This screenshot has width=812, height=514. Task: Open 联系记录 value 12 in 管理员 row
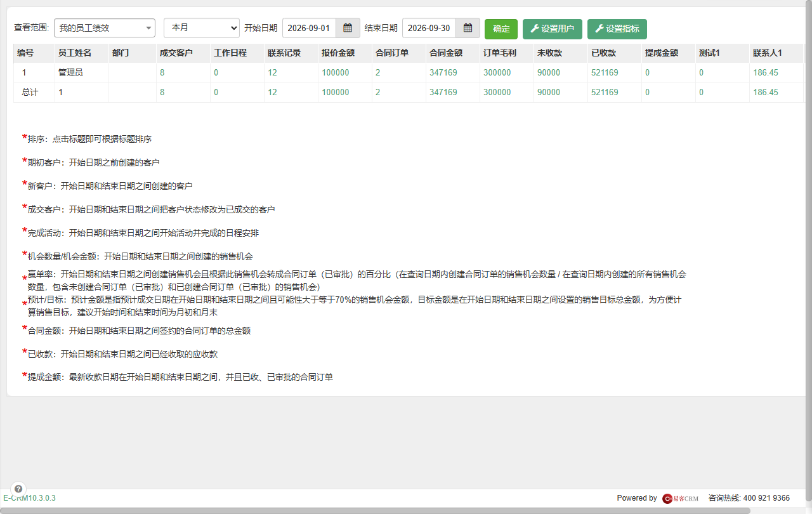(x=272, y=72)
